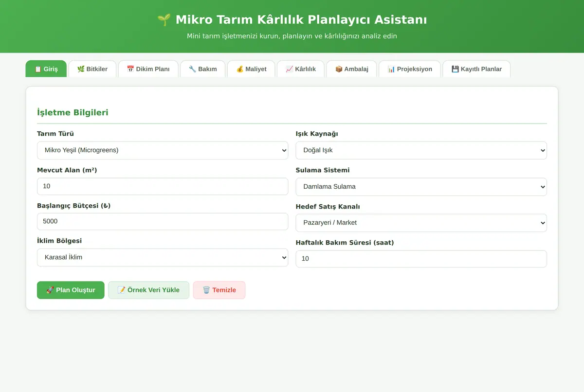Screen dimensions: 584x392
Task: Click the Sulama Sistemi label
Action: coord(323,170)
